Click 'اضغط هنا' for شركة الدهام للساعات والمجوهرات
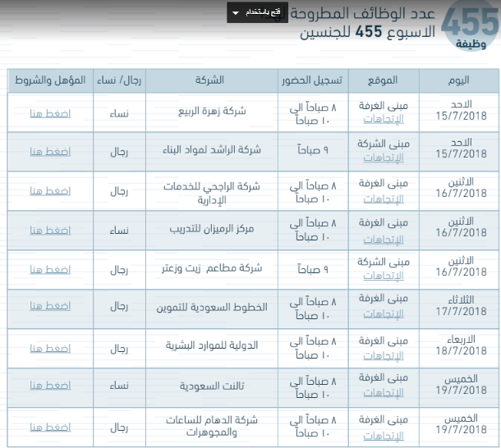The height and width of the screenshot is (448, 501). [x=50, y=427]
